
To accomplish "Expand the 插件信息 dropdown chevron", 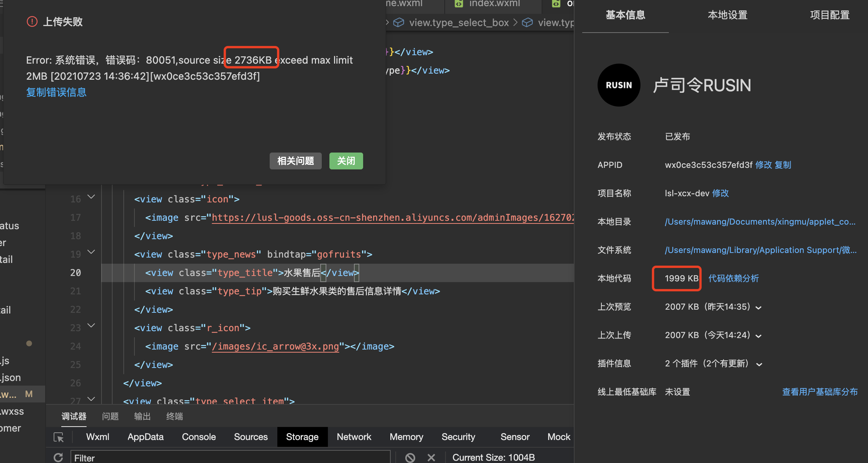I will (x=759, y=364).
